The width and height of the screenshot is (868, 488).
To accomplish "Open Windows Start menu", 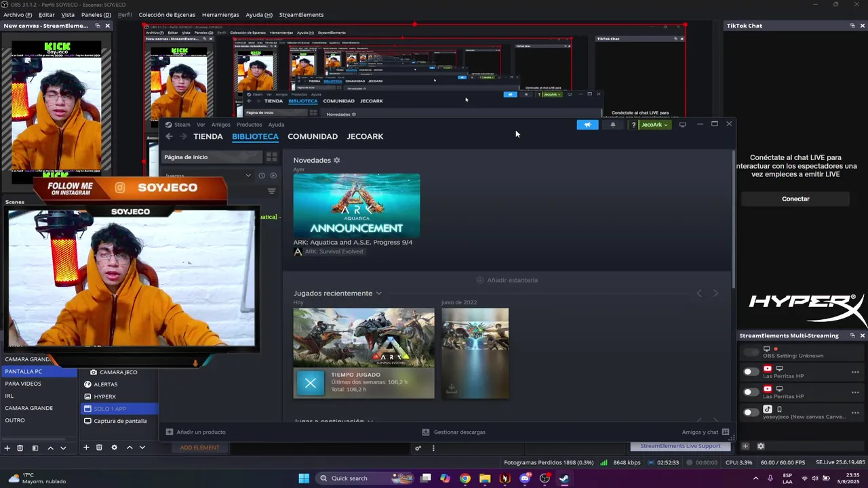I will tap(304, 479).
